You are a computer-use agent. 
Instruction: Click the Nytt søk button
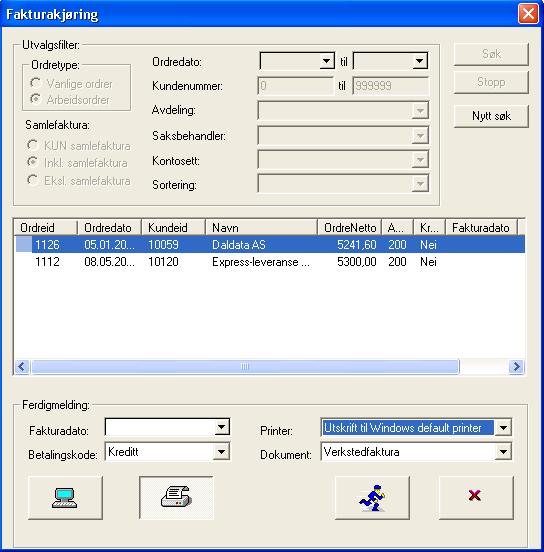pos(491,116)
